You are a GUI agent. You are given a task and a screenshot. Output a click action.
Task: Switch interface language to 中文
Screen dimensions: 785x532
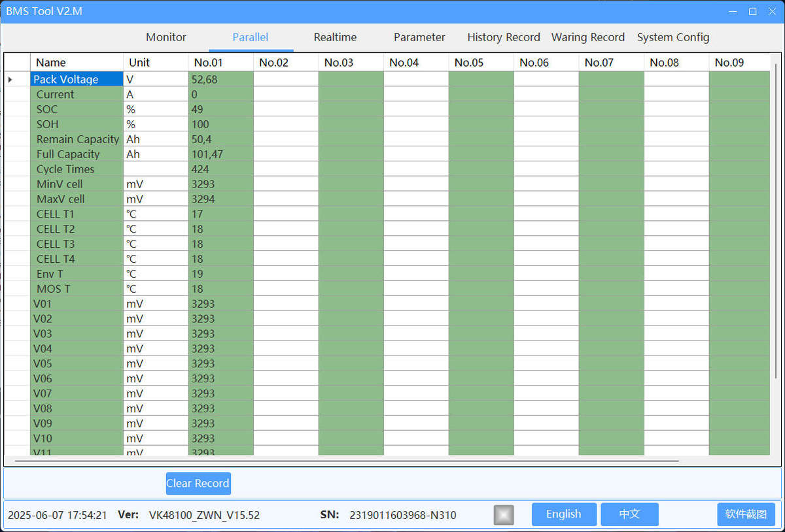tap(629, 514)
